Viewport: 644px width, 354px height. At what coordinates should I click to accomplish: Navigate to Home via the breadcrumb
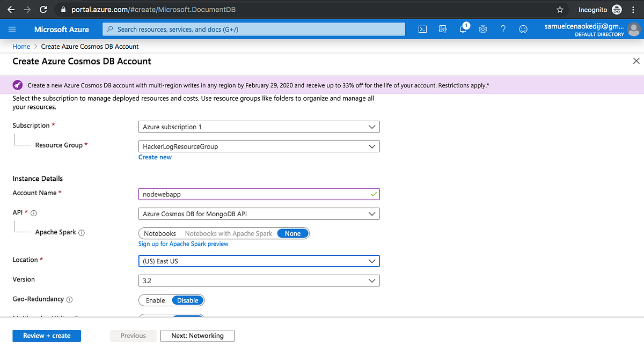[21, 46]
